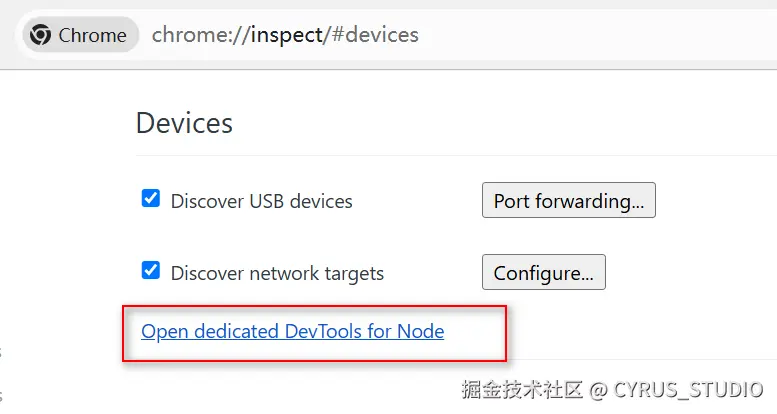The width and height of the screenshot is (777, 414).
Task: Click the Devices page heading
Action: tap(184, 123)
